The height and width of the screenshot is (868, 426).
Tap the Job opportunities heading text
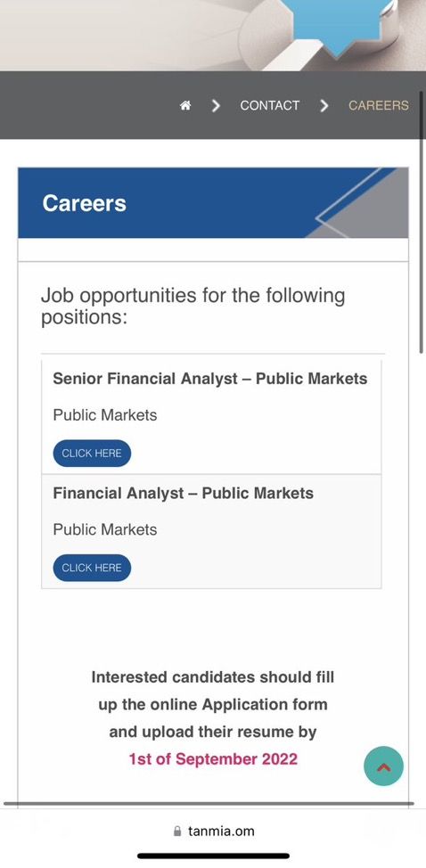(x=193, y=307)
